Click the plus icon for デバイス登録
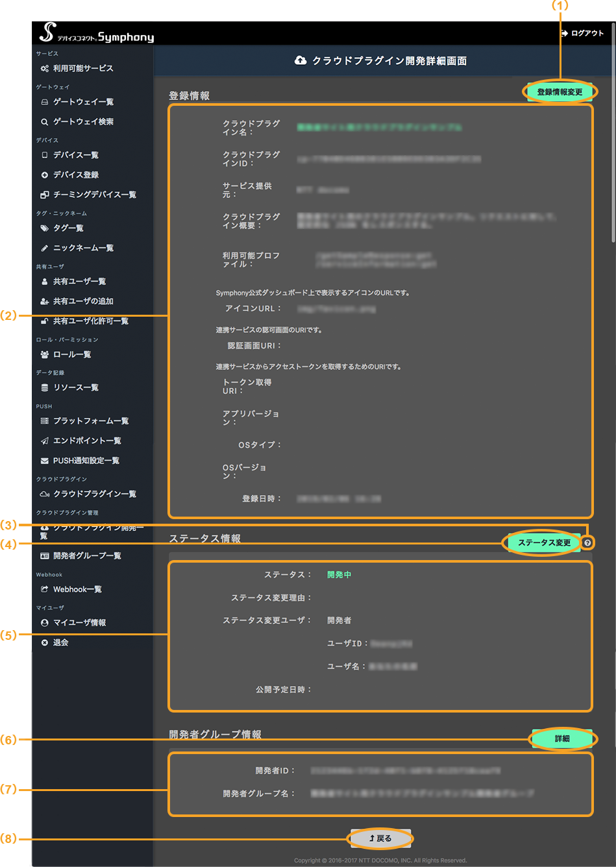This screenshot has width=616, height=867. click(x=44, y=175)
